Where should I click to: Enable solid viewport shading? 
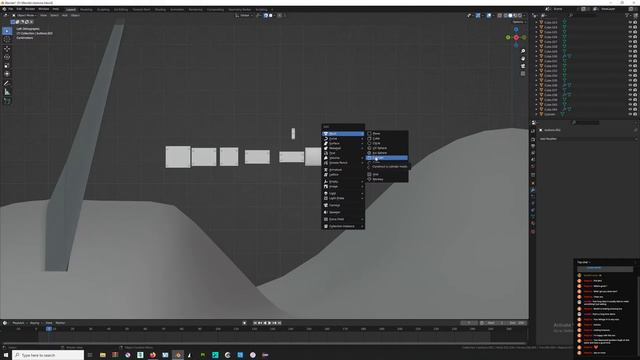tap(510, 16)
